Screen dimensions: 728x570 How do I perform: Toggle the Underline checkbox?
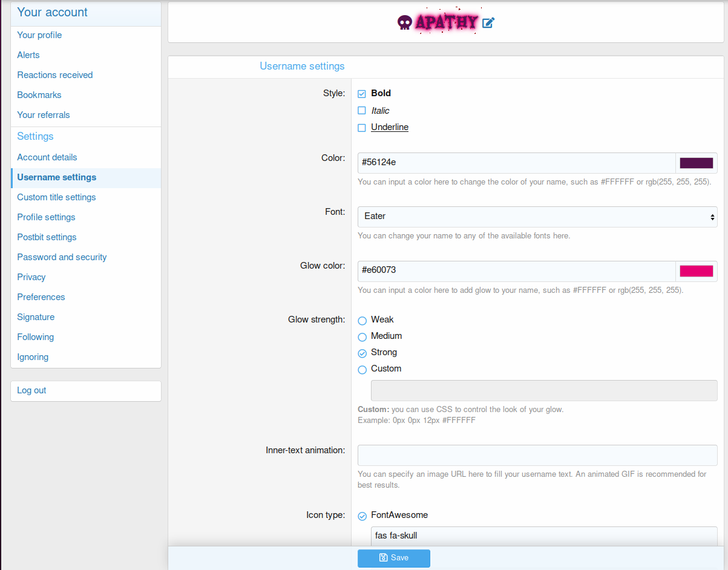click(x=362, y=128)
